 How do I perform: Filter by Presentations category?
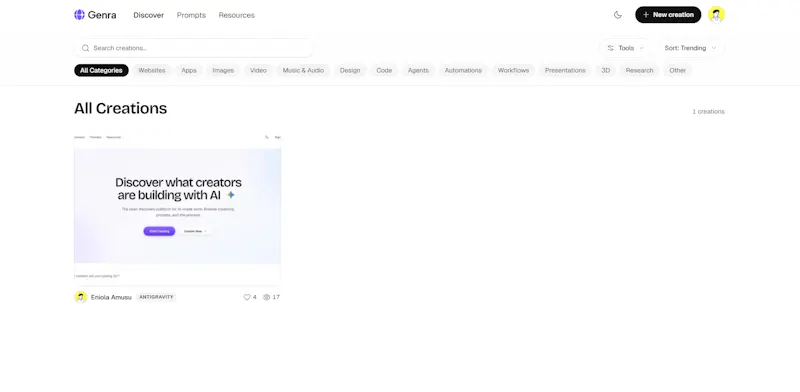click(x=565, y=70)
